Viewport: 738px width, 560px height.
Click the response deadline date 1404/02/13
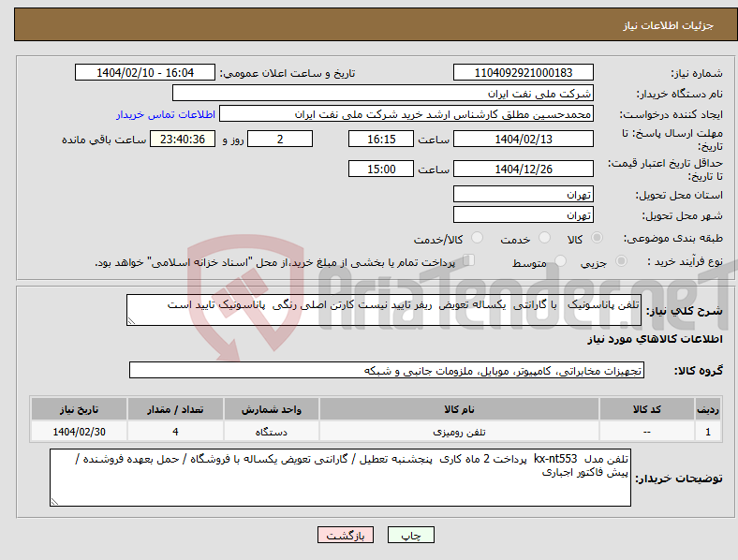click(524, 139)
